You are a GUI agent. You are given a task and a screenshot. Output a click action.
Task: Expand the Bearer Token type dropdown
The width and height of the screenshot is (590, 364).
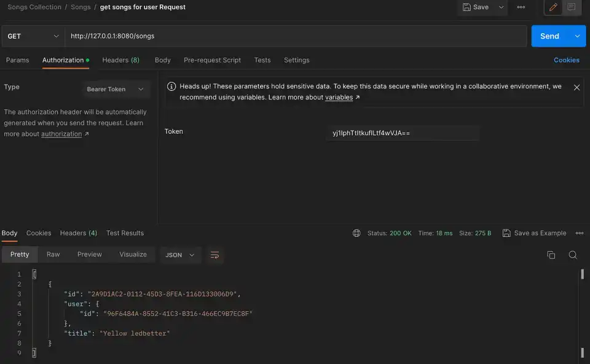click(115, 89)
